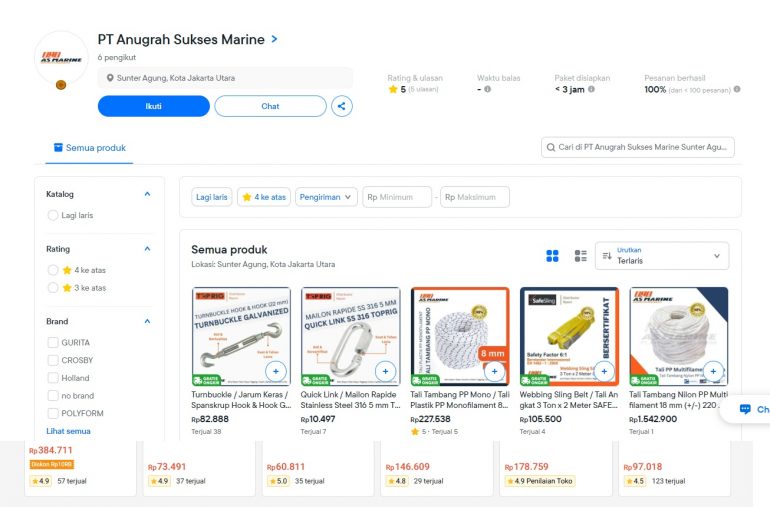Click the Ikuti follow button
770x507 pixels.
point(153,106)
